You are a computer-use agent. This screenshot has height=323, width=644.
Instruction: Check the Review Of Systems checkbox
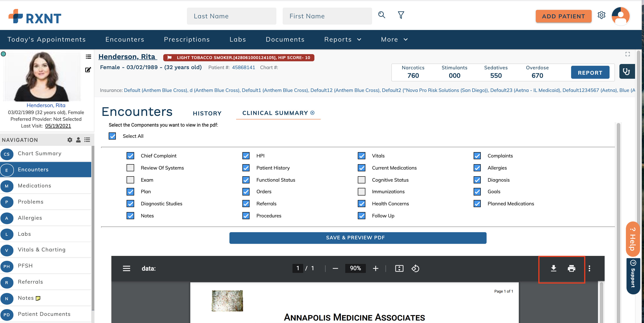pyautogui.click(x=130, y=168)
